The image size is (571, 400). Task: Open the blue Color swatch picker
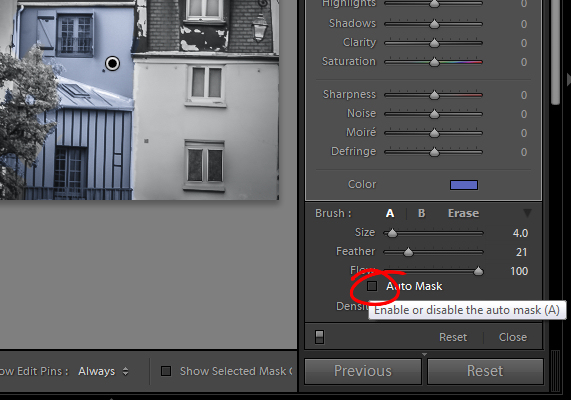464,185
